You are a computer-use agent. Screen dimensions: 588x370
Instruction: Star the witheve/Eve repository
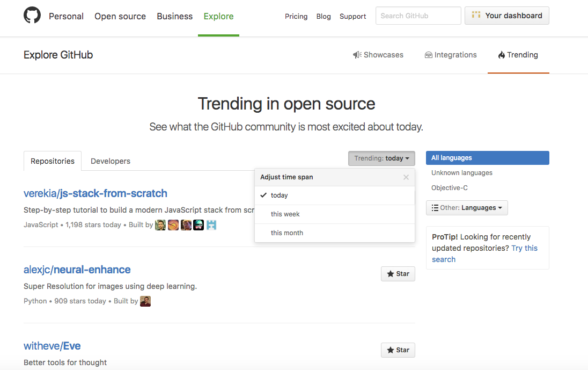pyautogui.click(x=398, y=350)
